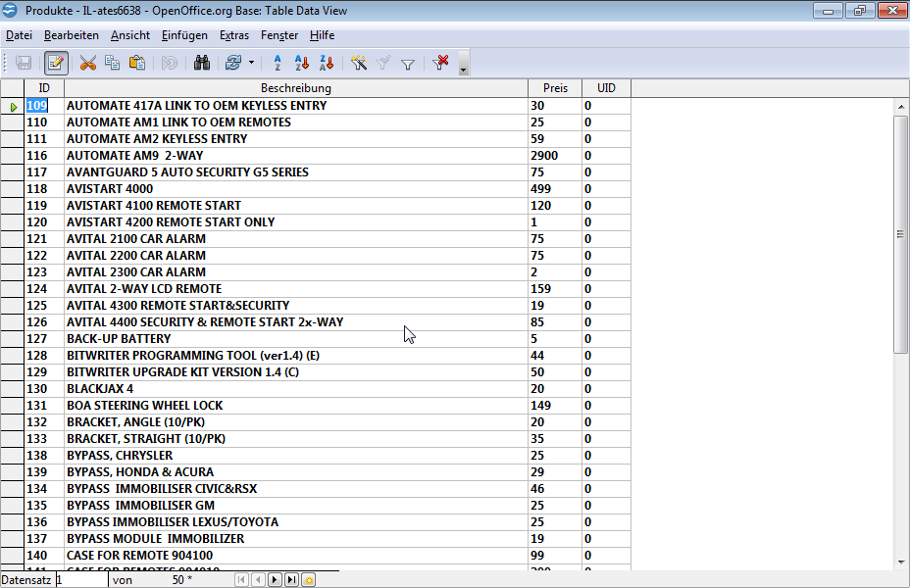
Task: Cut selection with the scissors icon
Action: click(x=87, y=63)
